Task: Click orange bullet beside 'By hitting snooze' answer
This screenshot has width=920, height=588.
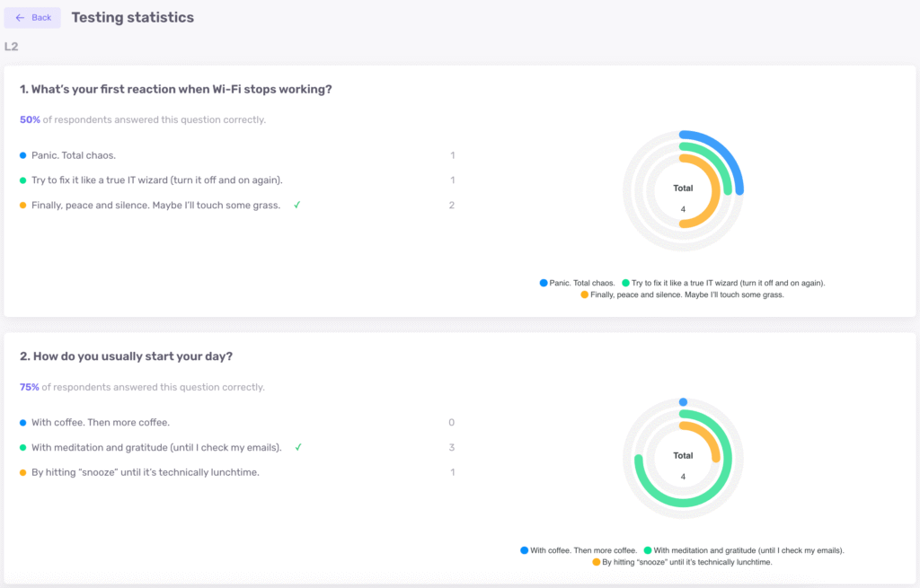Action: click(23, 473)
